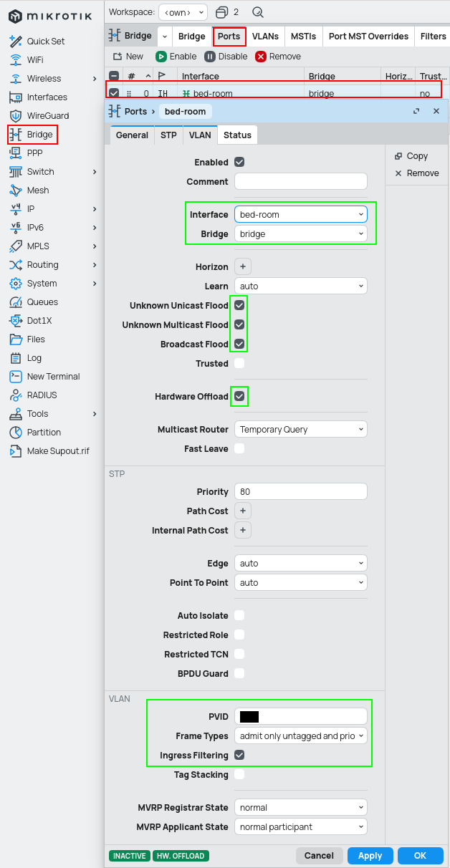Open Point To Point dropdown
The image size is (450, 868).
tap(301, 583)
